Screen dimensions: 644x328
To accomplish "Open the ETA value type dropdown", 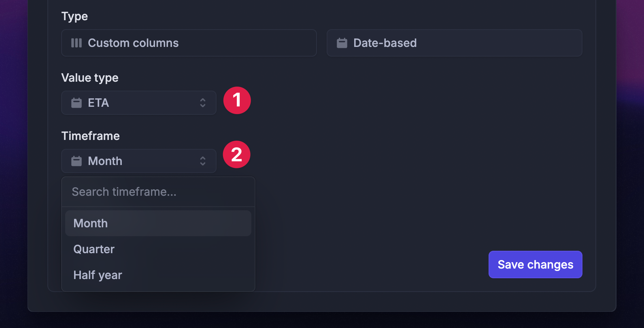I will point(138,103).
